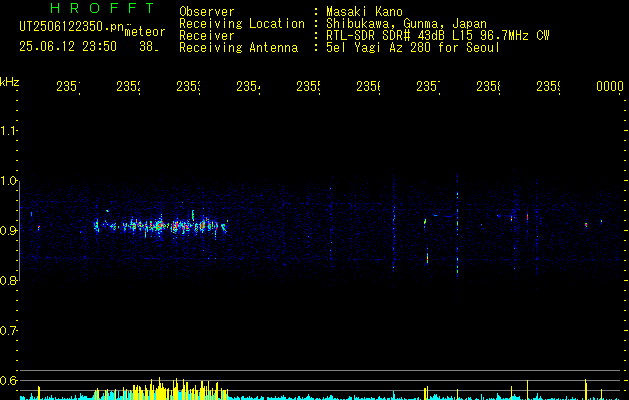
Task: Select antenna text 5el Yagi Az 280 for Seoul
Action: (413, 48)
